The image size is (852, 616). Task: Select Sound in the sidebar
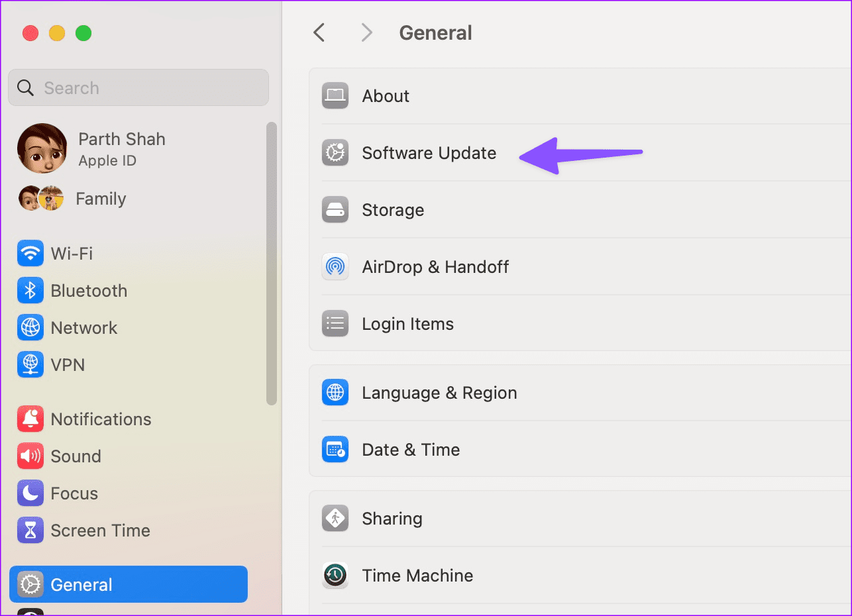[129, 456]
